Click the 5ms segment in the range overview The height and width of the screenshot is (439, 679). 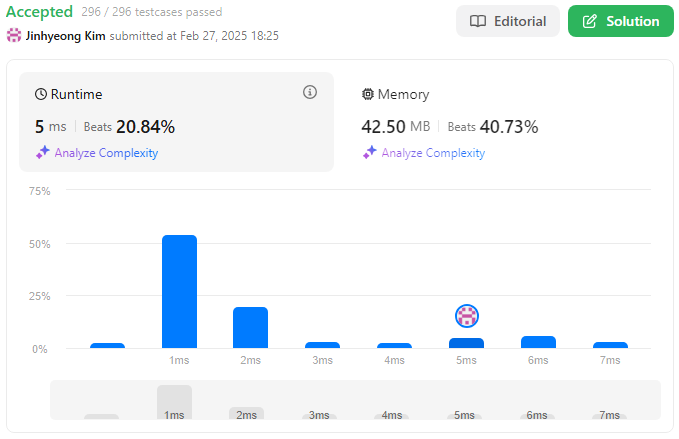pyautogui.click(x=464, y=416)
